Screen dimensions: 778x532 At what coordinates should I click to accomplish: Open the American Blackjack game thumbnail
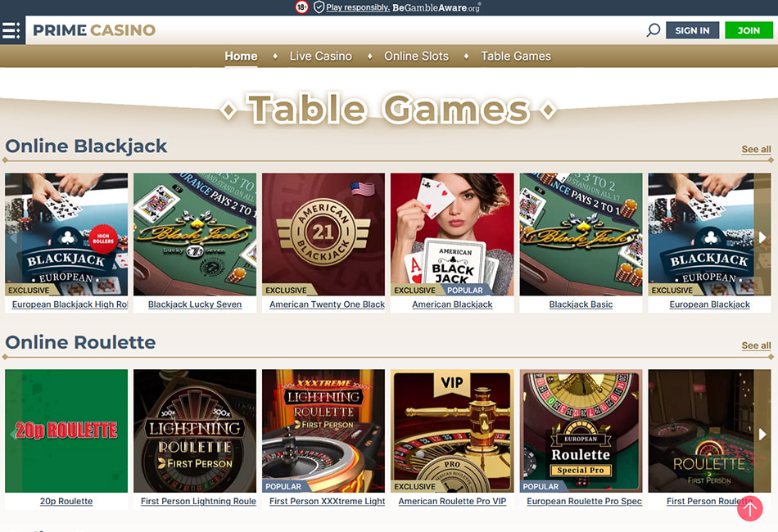[452, 235]
